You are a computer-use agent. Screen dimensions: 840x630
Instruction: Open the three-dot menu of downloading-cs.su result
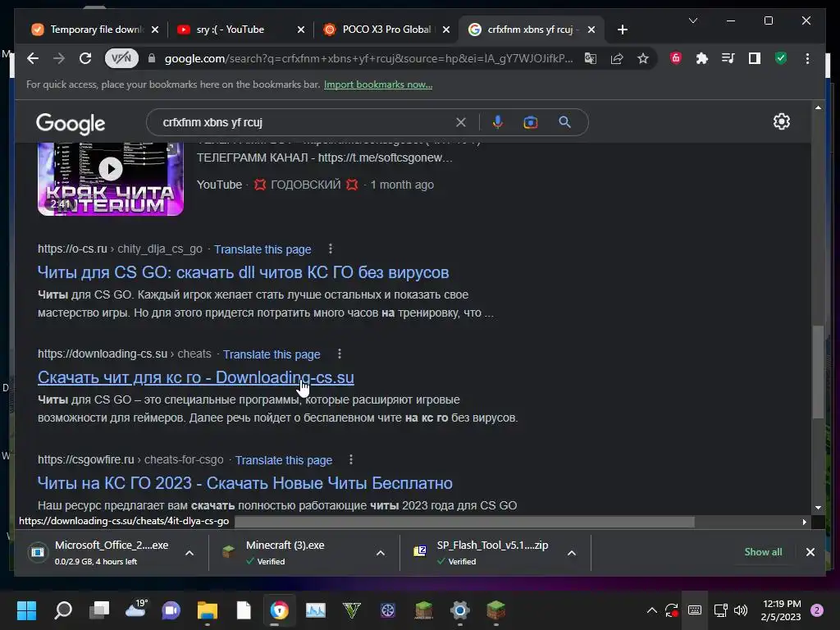[x=339, y=354]
